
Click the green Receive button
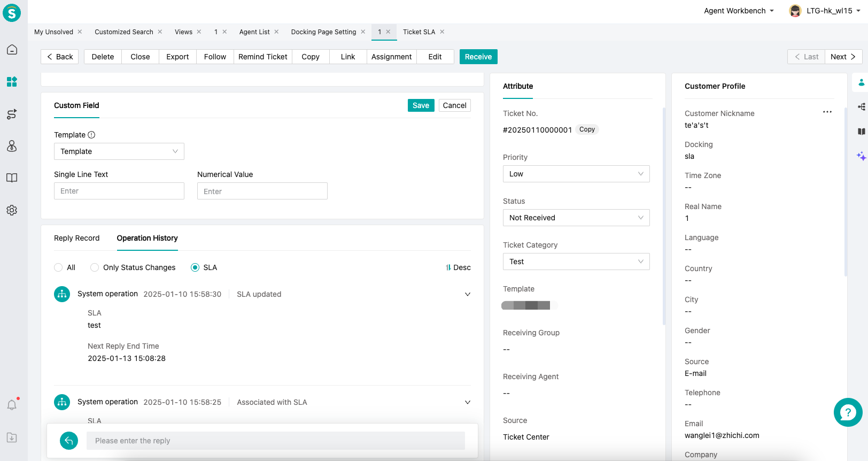point(478,57)
